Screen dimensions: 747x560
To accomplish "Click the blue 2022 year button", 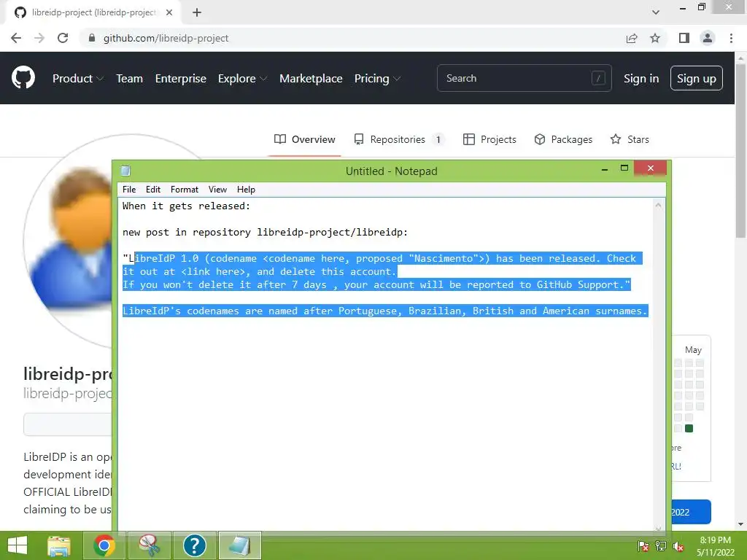I will pyautogui.click(x=690, y=512).
